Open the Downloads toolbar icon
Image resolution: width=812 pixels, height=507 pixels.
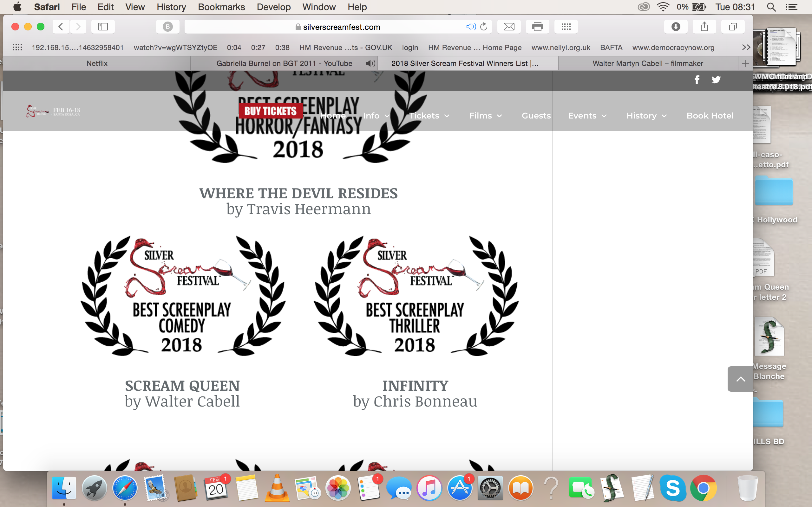675,27
